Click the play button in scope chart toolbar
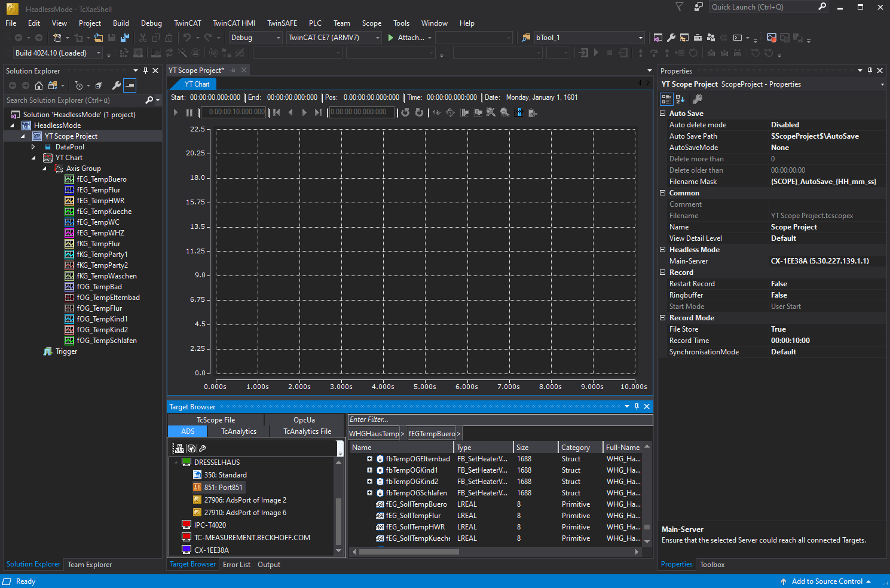890x588 pixels. pyautogui.click(x=176, y=112)
